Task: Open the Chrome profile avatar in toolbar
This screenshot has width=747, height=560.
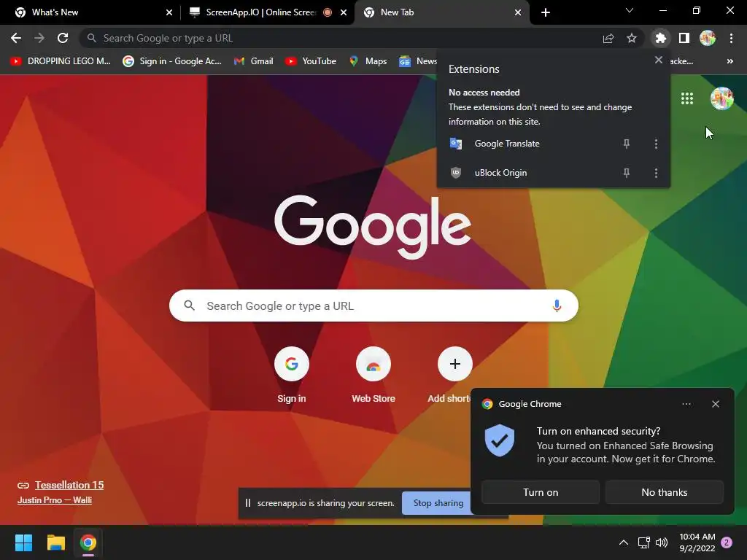Action: pos(708,38)
